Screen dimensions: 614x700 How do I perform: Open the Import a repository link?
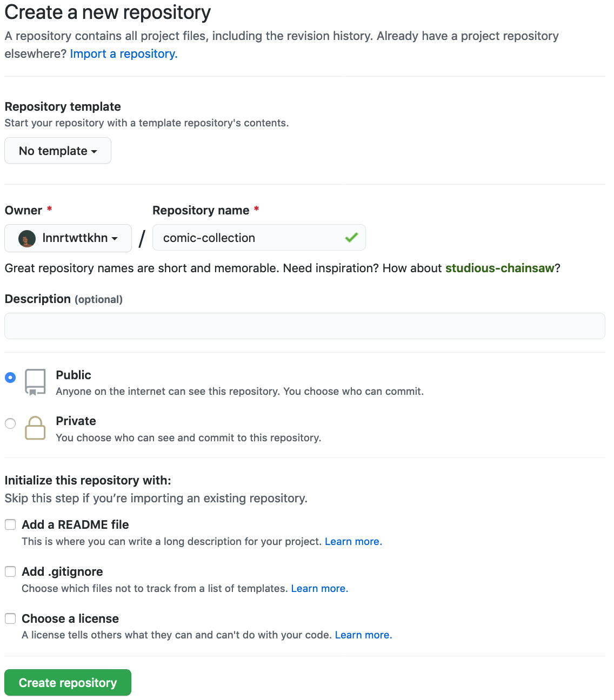point(124,54)
